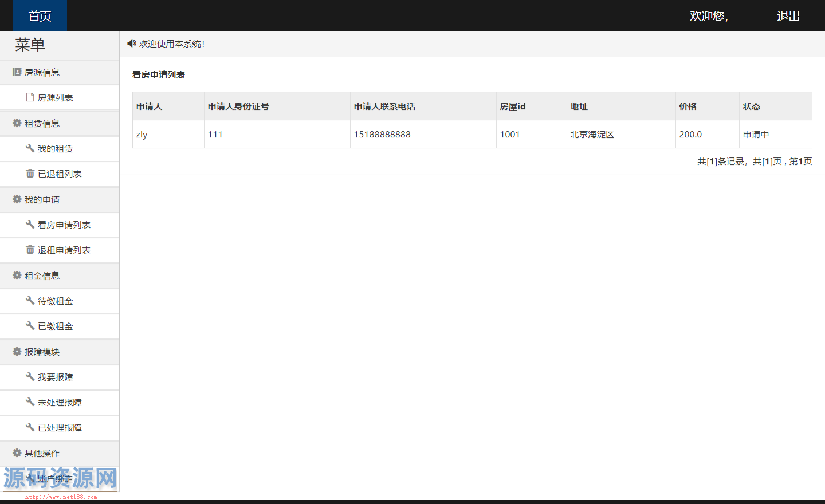
Task: Click the gear icon next to 其他操作
Action: click(17, 453)
